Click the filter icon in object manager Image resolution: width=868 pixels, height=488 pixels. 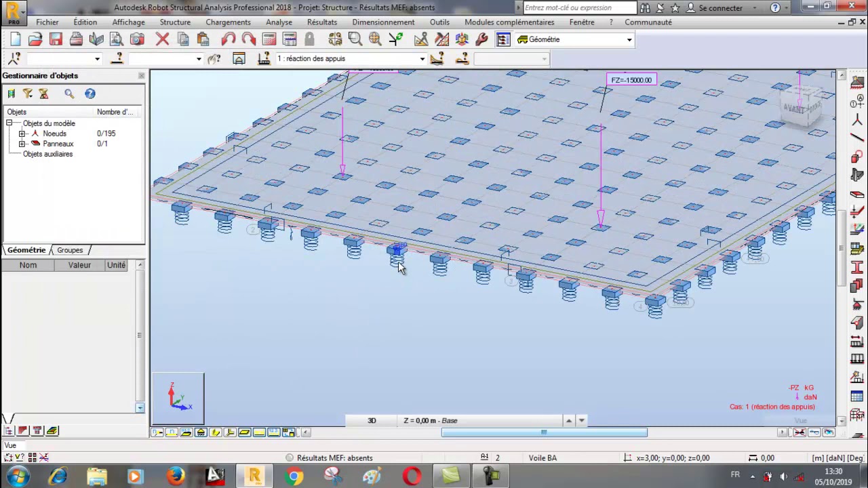point(28,94)
